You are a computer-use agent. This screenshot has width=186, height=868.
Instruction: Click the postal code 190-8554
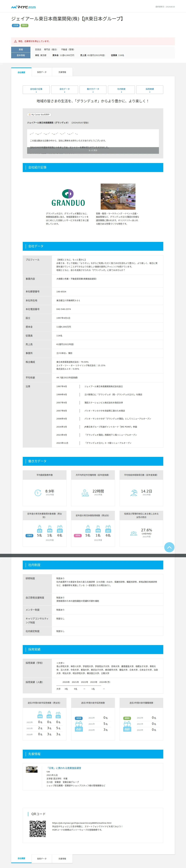click(61, 292)
